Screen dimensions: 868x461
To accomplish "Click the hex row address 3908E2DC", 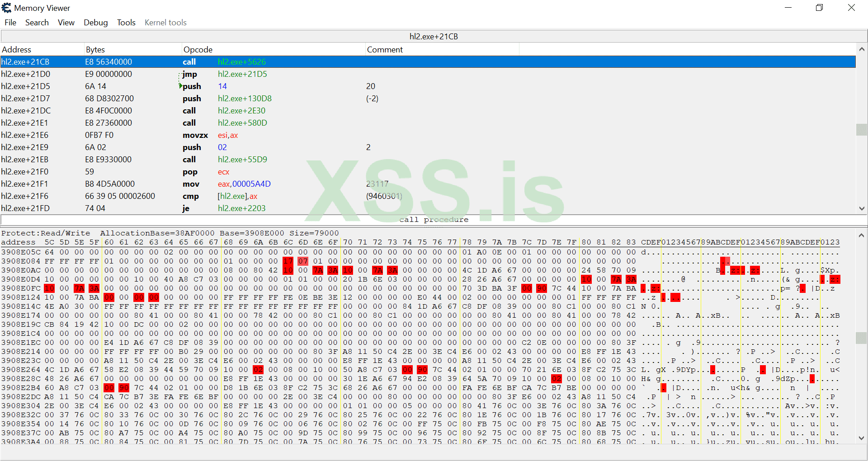I will coord(21,397).
